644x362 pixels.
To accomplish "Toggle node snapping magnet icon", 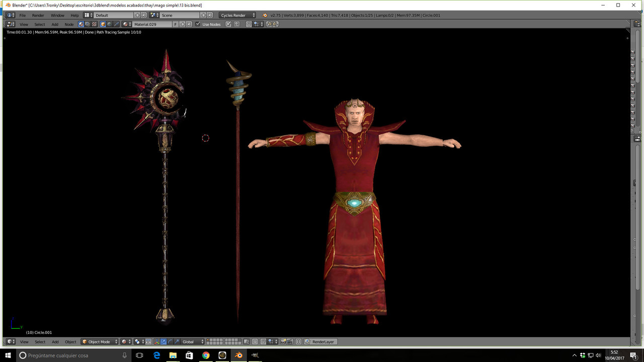I will tap(249, 24).
